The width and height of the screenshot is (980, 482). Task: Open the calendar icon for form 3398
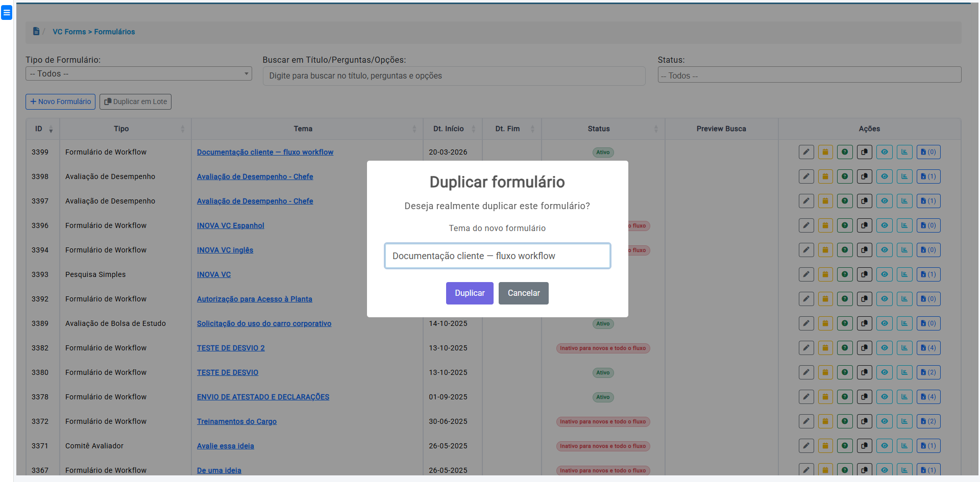click(825, 176)
